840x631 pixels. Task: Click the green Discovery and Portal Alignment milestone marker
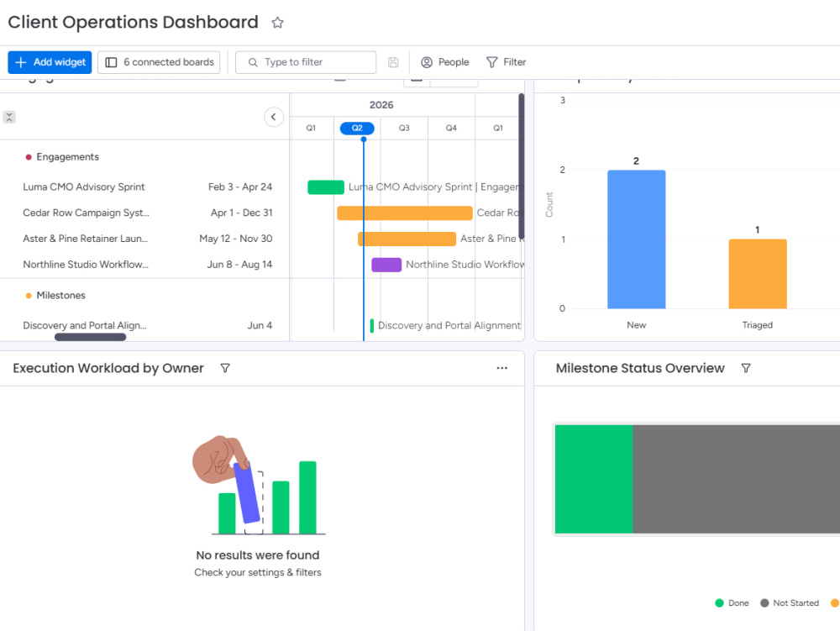coord(372,325)
